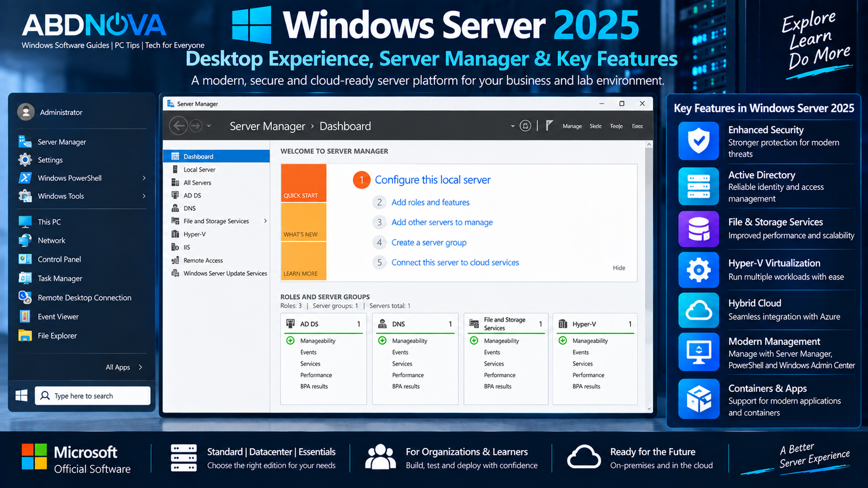Click Add roles and features link
This screenshot has width=868, height=488.
pos(431,202)
